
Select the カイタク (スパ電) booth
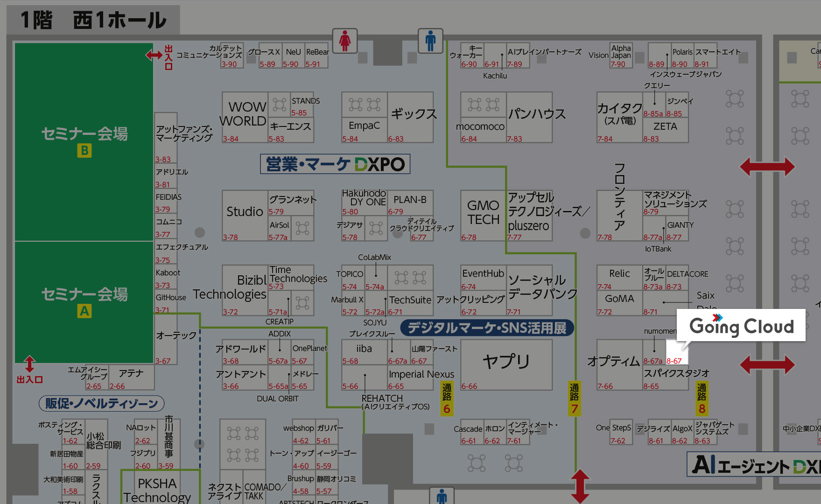coord(620,117)
